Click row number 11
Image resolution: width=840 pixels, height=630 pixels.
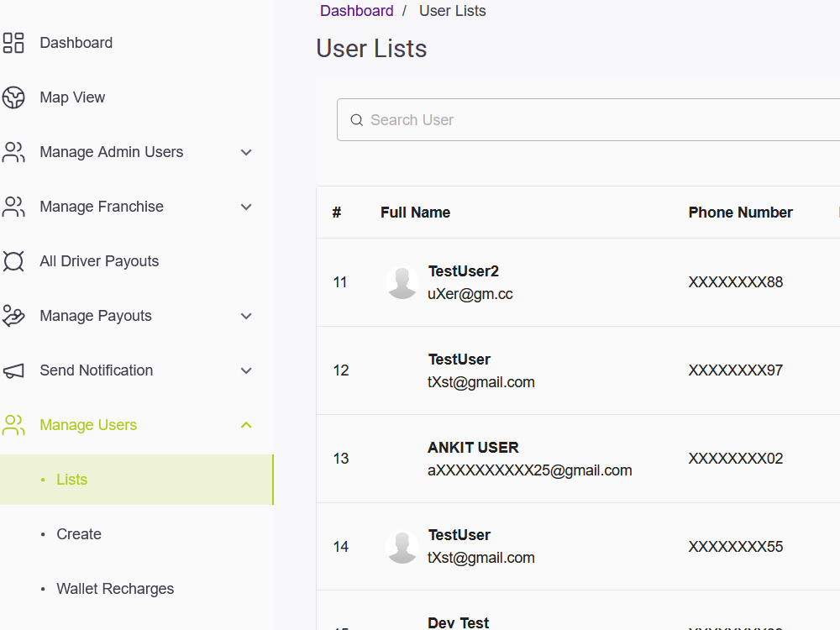(340, 282)
